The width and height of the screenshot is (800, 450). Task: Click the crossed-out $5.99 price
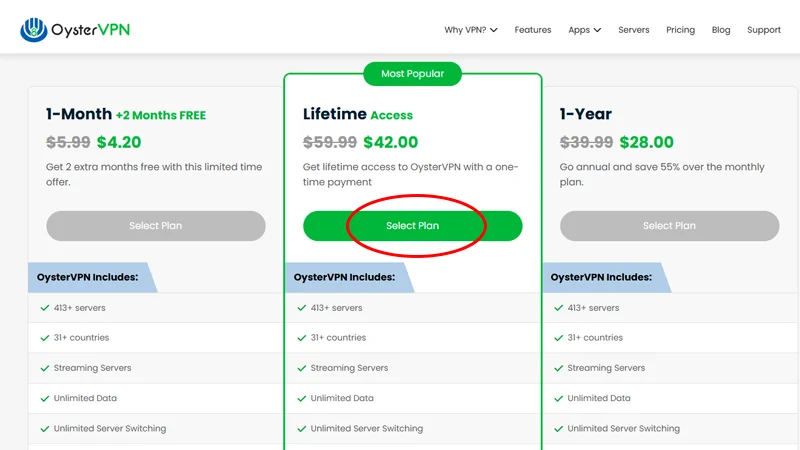(x=68, y=142)
